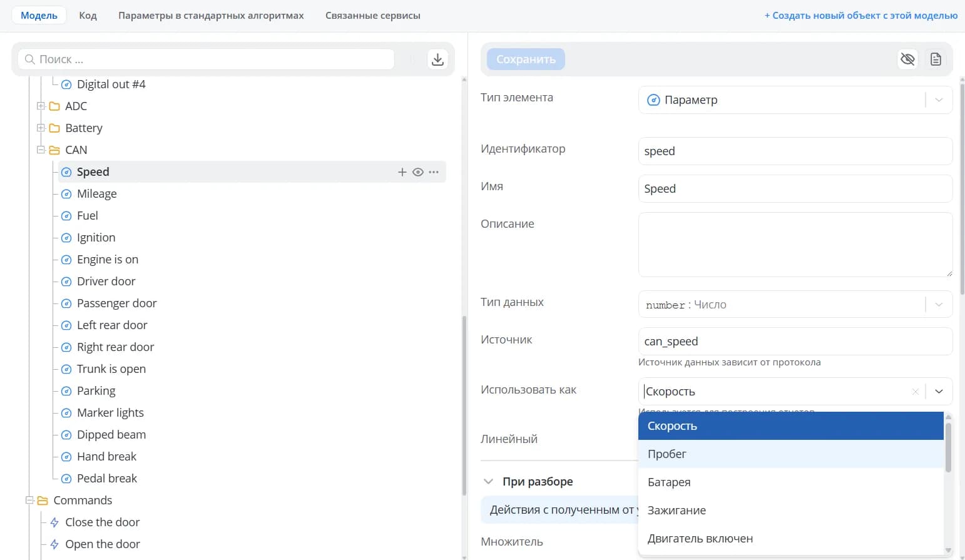965x560 pixels.
Task: Click the plus icon on the Speed row
Action: (x=402, y=172)
